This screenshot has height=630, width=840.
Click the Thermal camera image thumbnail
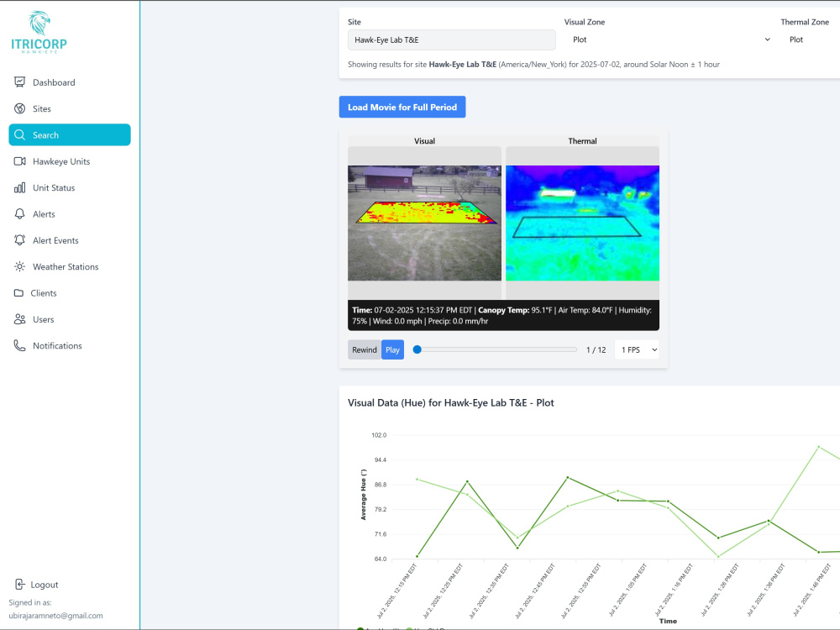(582, 223)
